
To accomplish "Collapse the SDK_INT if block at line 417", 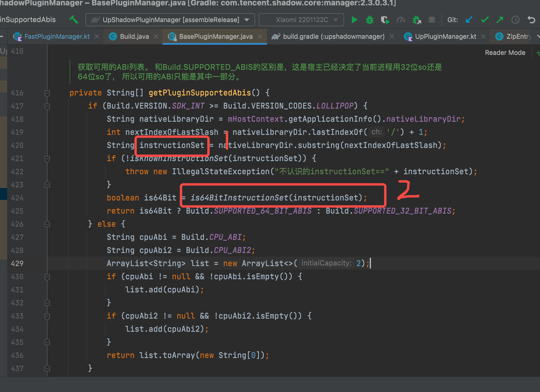I will (47, 106).
